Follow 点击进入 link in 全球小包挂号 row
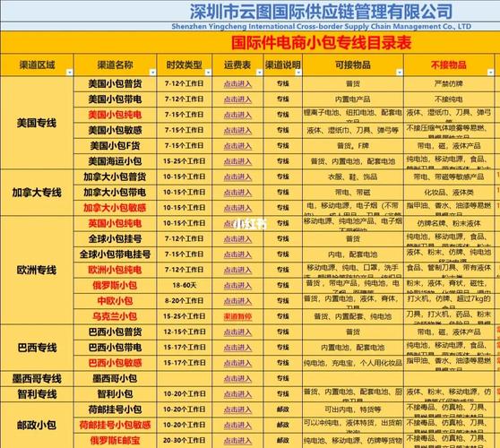The height and width of the screenshot is (448, 500). pos(237,239)
